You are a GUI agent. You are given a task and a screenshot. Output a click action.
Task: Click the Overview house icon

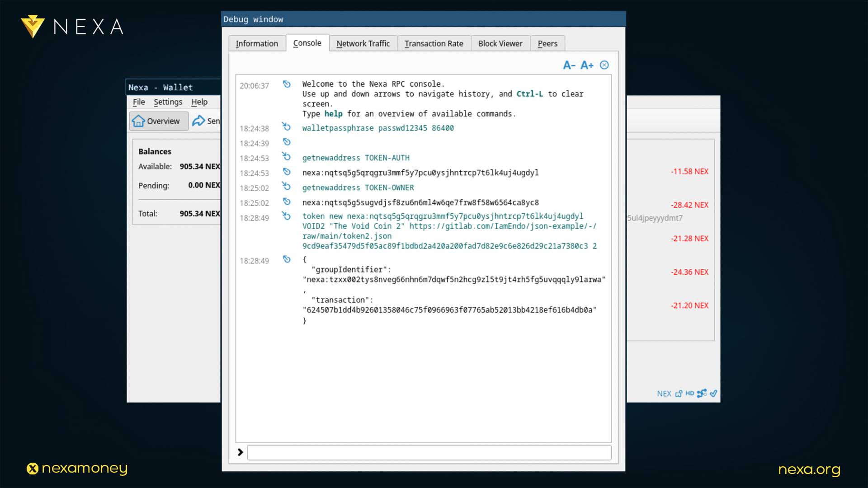pyautogui.click(x=138, y=121)
